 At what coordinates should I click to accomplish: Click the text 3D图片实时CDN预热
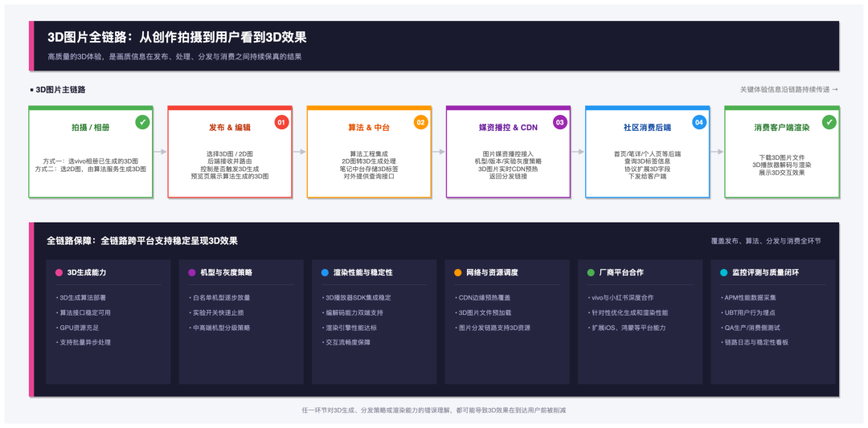(508, 169)
